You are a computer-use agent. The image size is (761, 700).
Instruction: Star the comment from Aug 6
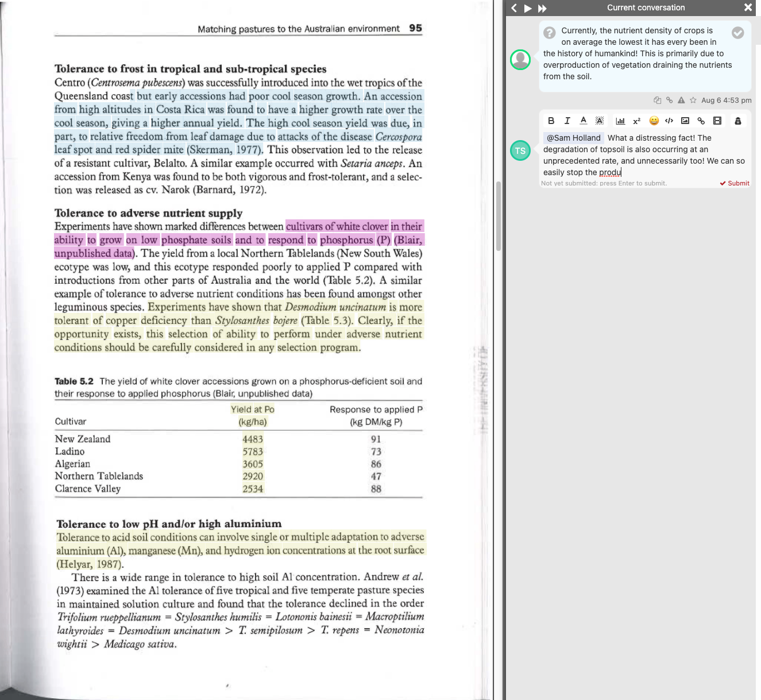(693, 100)
